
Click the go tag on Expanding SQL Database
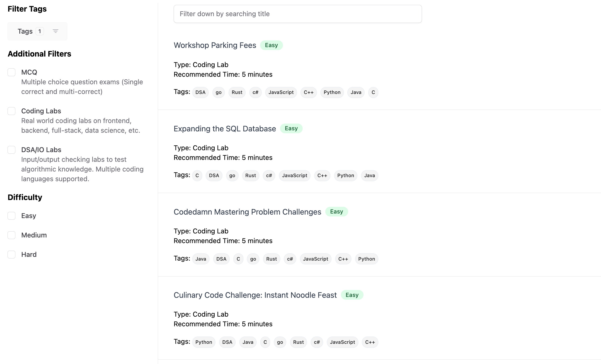(232, 175)
